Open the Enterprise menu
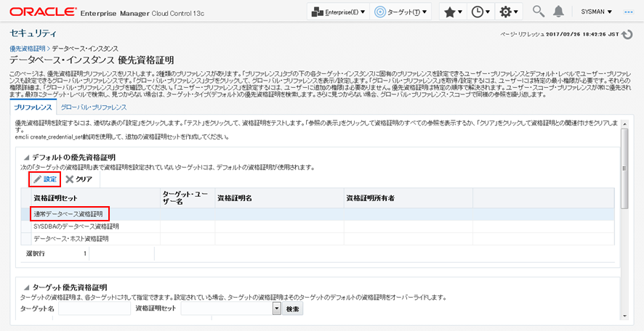Image resolution: width=644 pixels, height=331 pixels. [338, 12]
